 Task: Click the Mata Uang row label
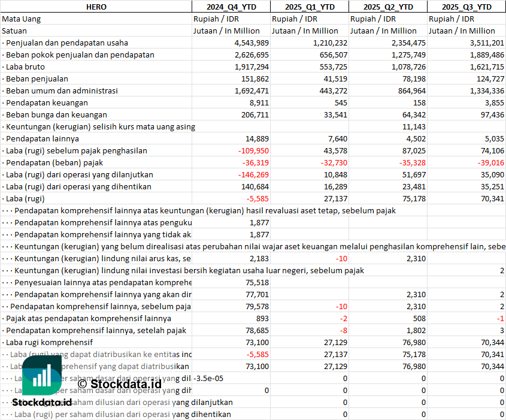[x=22, y=19]
